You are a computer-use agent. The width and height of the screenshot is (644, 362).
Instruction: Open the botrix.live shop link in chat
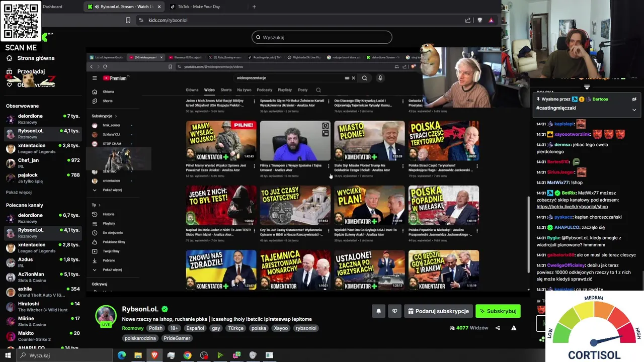click(572, 207)
